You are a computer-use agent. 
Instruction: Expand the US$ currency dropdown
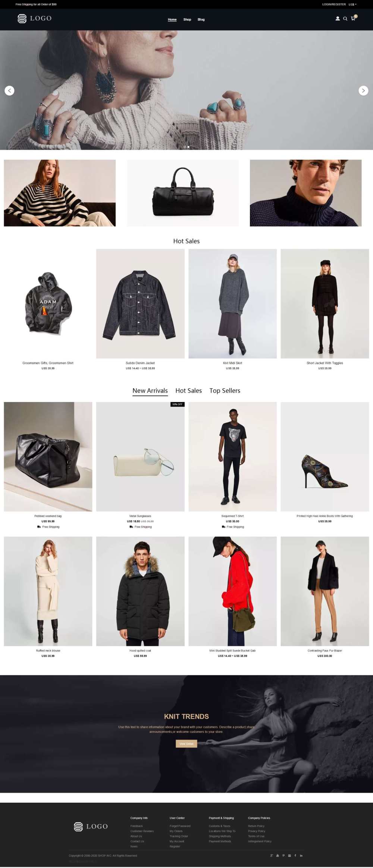pyautogui.click(x=352, y=4)
